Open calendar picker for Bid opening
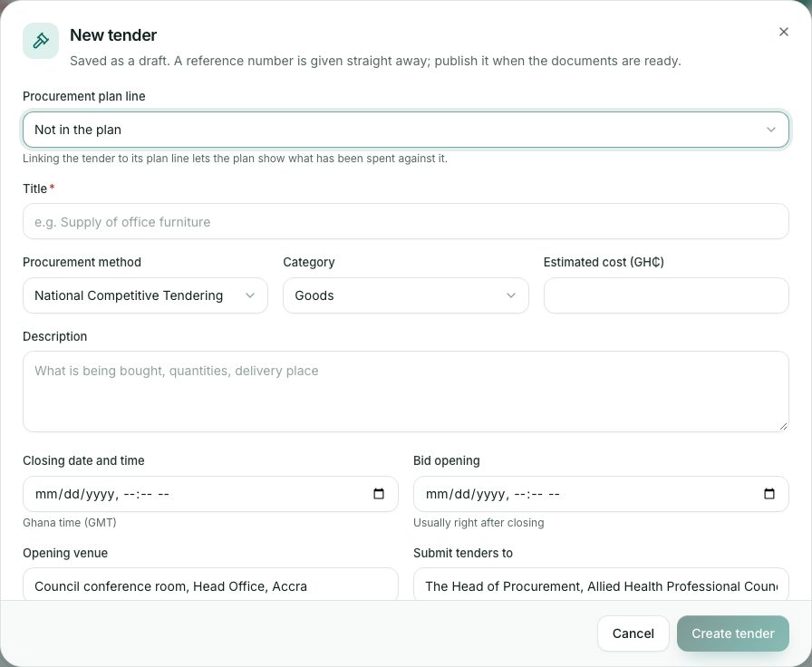This screenshot has width=812, height=667. pos(769,494)
